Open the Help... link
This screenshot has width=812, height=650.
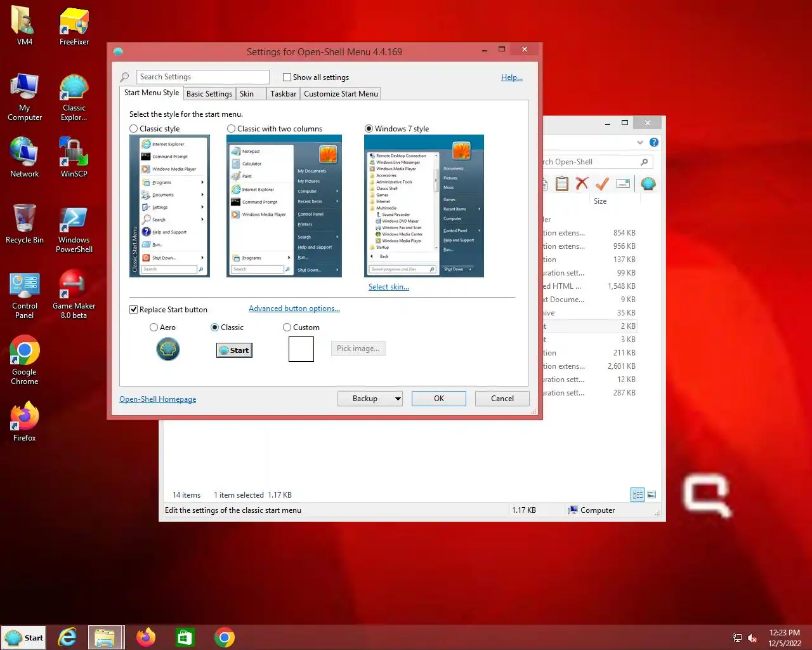coord(512,77)
